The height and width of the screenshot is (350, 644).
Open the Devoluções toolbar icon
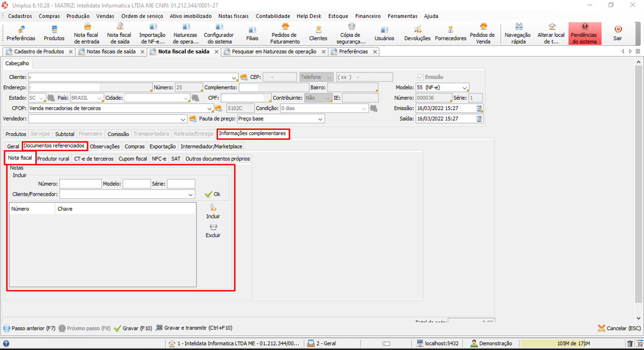(417, 33)
